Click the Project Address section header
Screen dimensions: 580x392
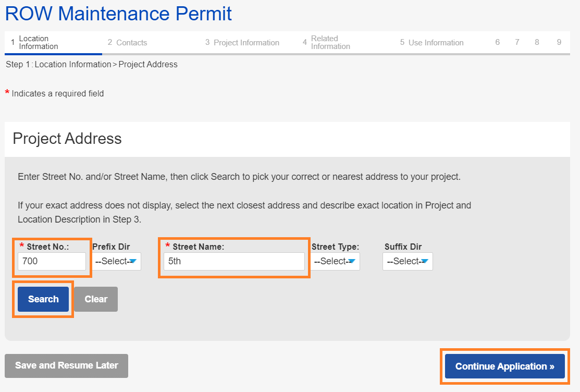tap(67, 139)
